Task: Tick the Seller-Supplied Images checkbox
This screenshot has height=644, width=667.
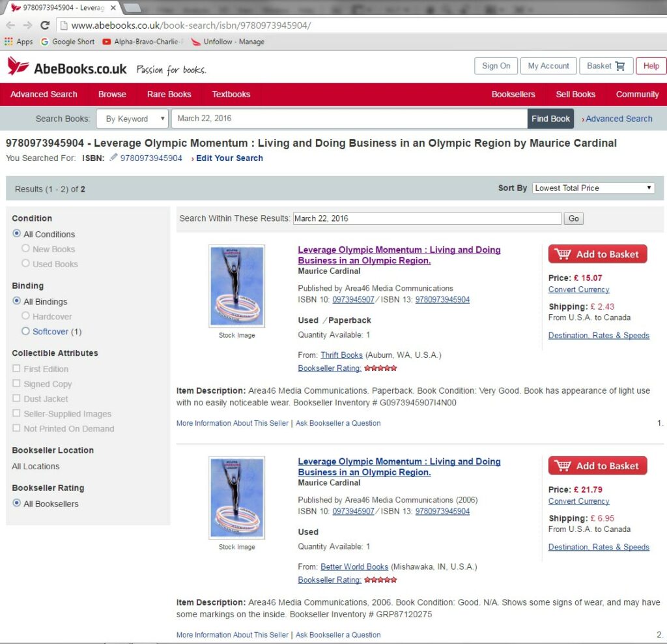Action: (16, 413)
